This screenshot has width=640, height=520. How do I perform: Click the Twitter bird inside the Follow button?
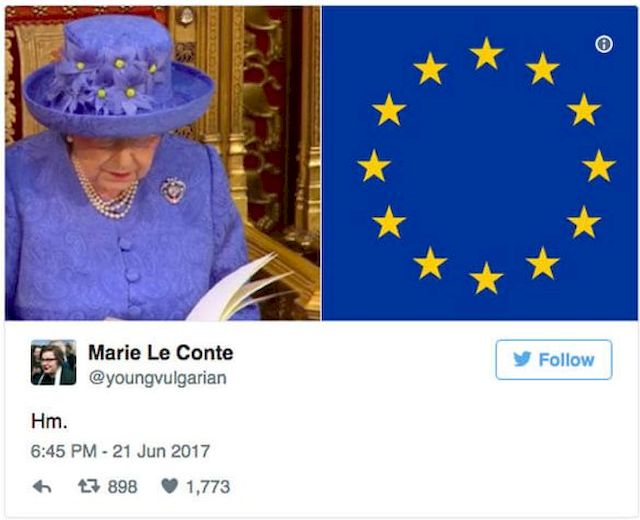tap(522, 359)
